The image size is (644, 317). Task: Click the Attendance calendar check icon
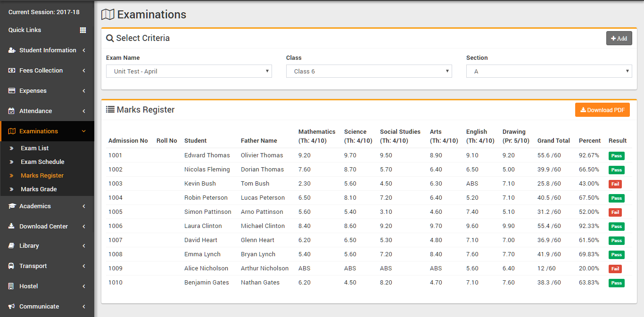[12, 111]
